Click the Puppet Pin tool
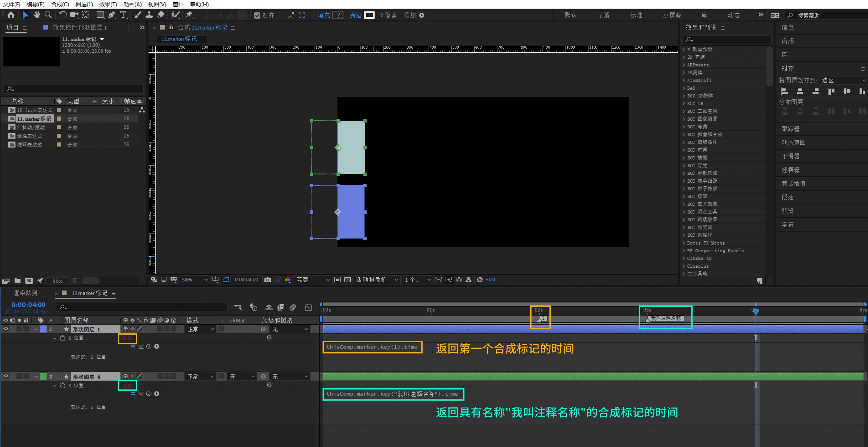868x447 pixels. [x=189, y=15]
